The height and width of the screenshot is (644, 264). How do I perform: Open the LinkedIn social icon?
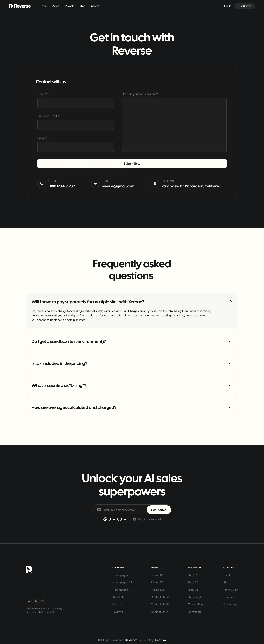(29, 601)
